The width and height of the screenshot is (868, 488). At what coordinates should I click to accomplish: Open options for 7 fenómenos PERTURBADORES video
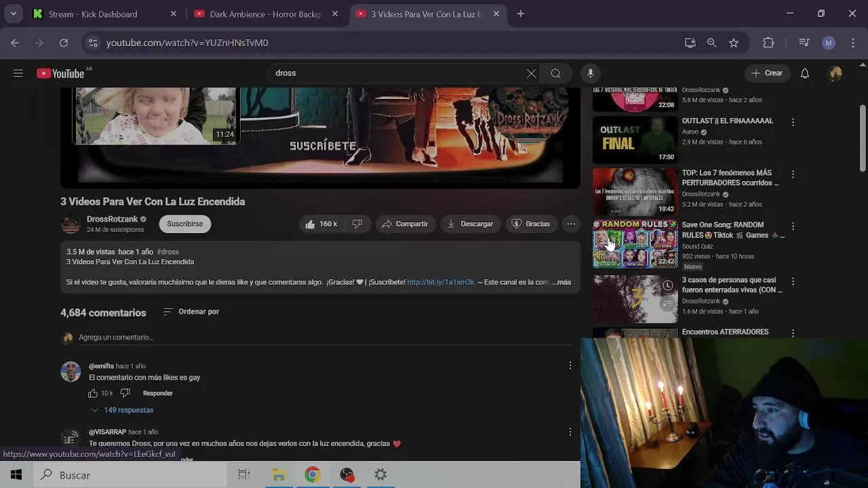point(793,174)
